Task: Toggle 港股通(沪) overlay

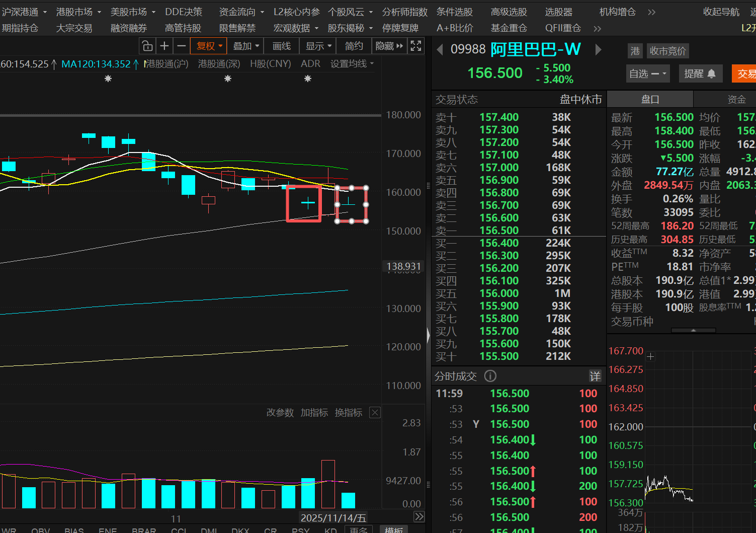Action: point(166,64)
